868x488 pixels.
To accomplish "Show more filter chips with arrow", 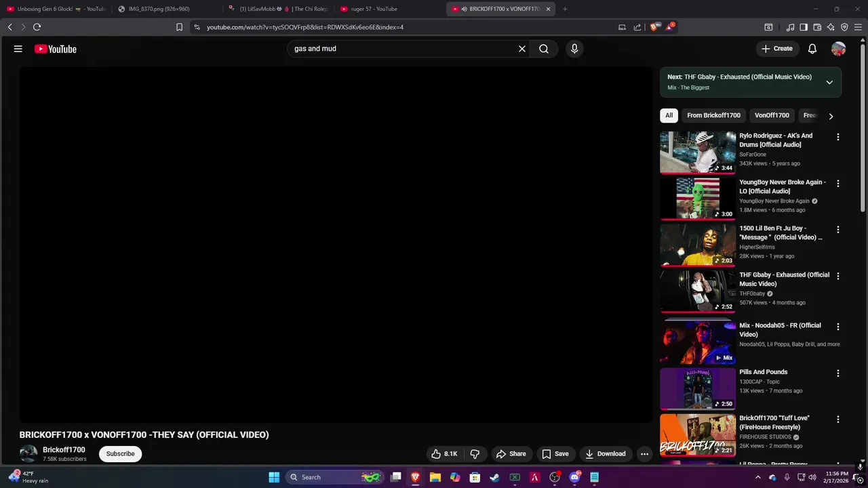I will tap(831, 116).
